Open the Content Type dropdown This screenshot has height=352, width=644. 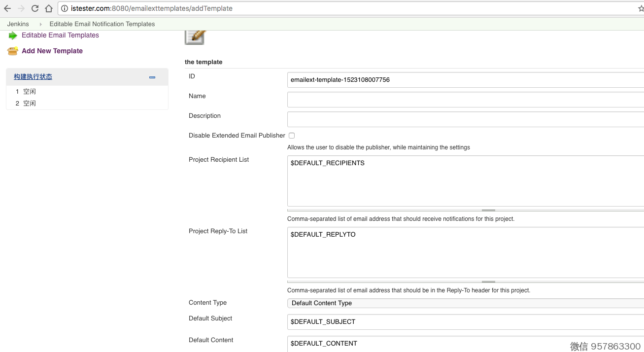(x=465, y=303)
